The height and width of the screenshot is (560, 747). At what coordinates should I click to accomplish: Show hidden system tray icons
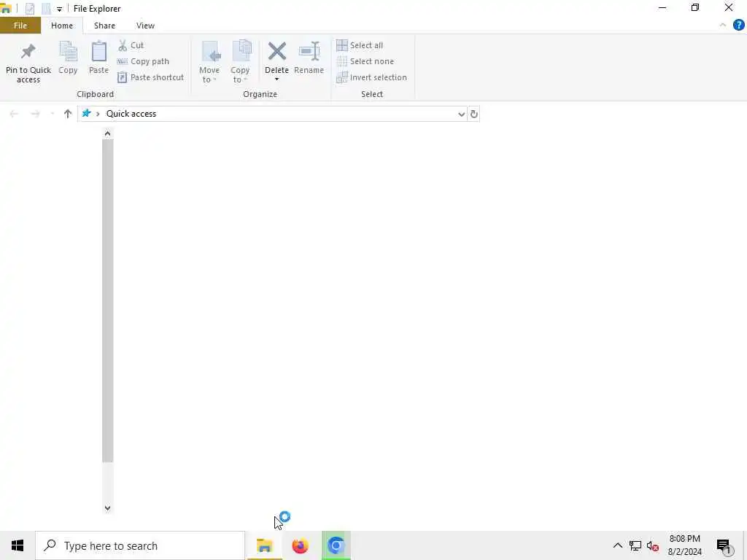[617, 545]
